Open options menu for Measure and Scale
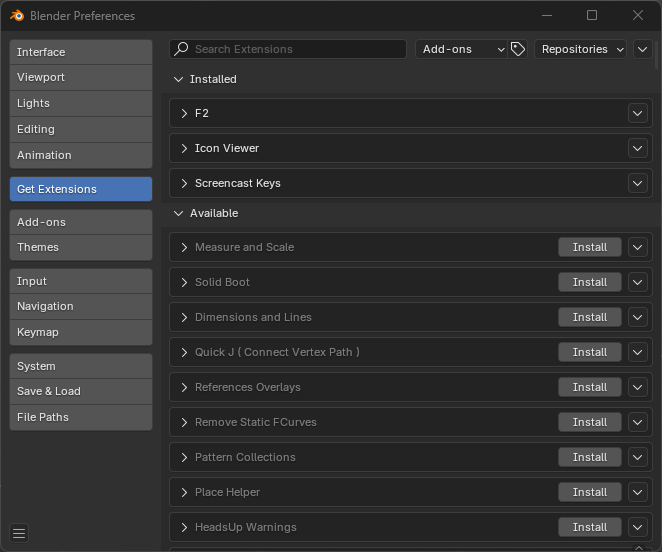 point(638,247)
